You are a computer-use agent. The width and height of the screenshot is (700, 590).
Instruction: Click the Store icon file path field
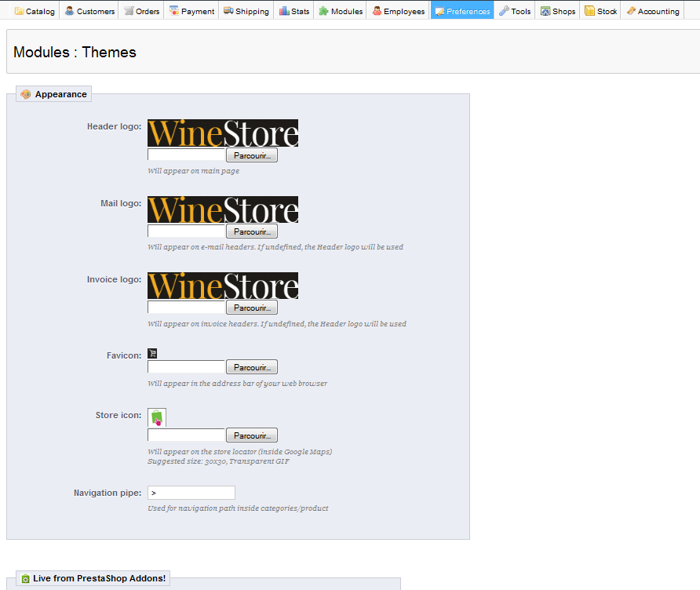(186, 435)
